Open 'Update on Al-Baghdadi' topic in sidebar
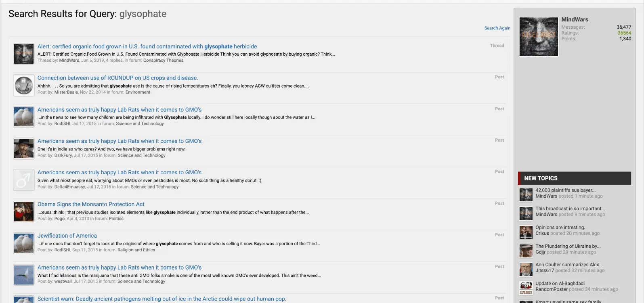 click(x=560, y=283)
